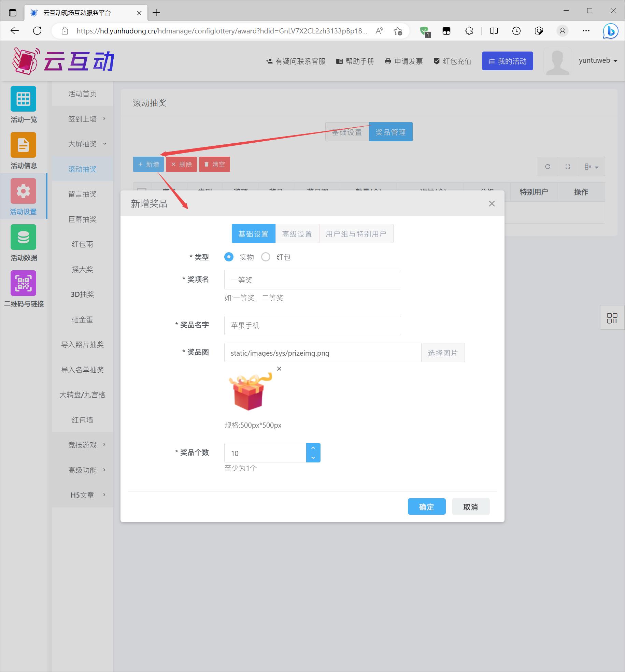Click the floating QR code side button
The image size is (625, 672).
click(612, 318)
